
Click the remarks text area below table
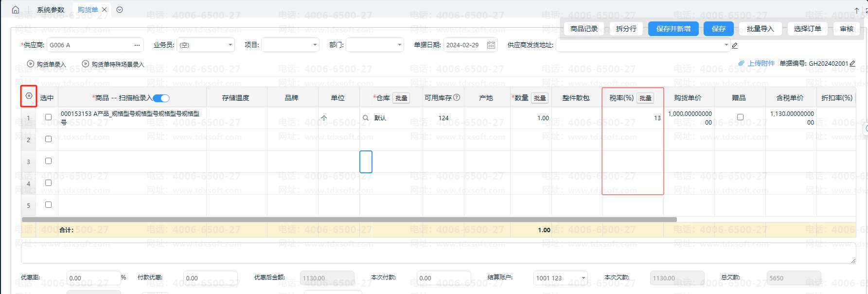click(x=438, y=253)
